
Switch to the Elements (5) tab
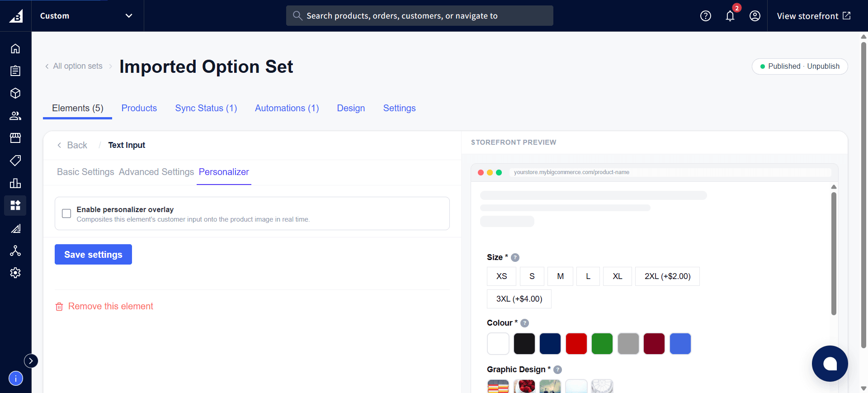click(78, 108)
